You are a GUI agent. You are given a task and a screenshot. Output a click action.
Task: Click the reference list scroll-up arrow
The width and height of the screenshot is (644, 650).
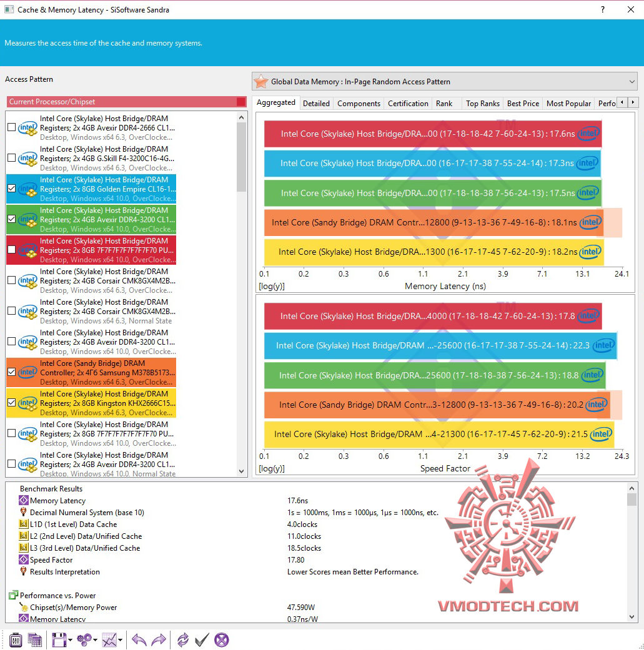(x=242, y=118)
